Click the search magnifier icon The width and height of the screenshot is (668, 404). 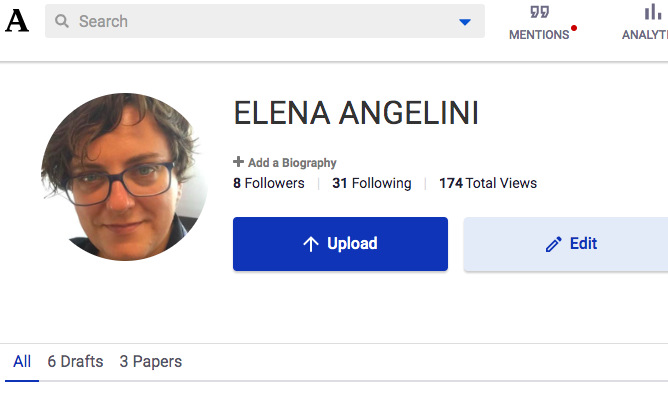click(x=62, y=21)
